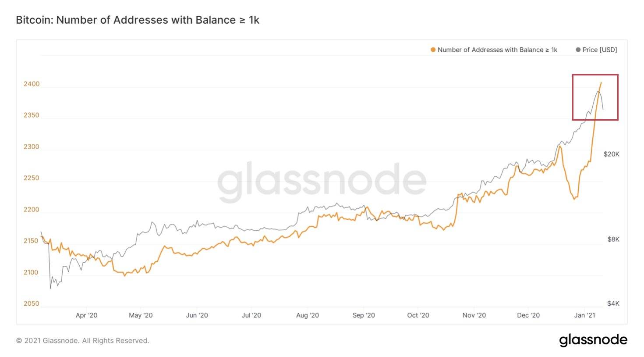Select the Aug '20 x-axis label

tap(308, 315)
